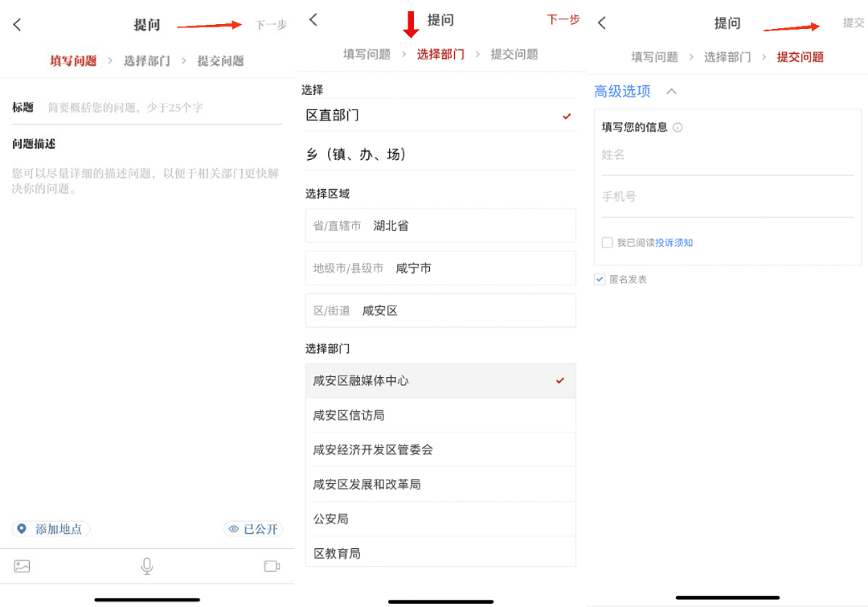This screenshot has width=868, height=607.
Task: Select the microphone icon for voice input
Action: pyautogui.click(x=147, y=565)
